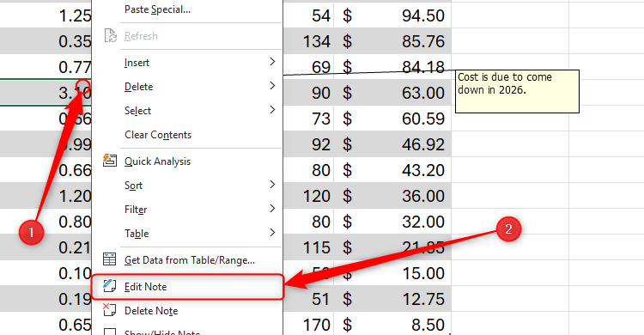Select the cell containing 43.20
Viewport: 644px width, 335px height.
[x=392, y=170]
